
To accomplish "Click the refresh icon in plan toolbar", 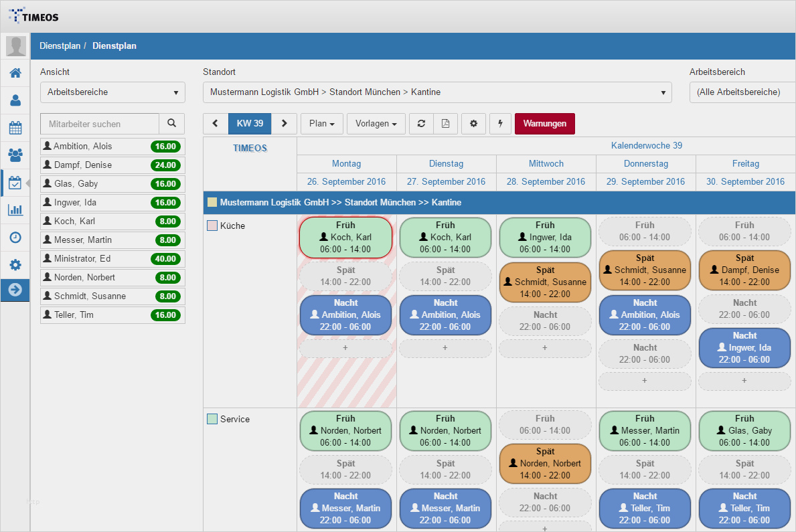I will [x=421, y=124].
